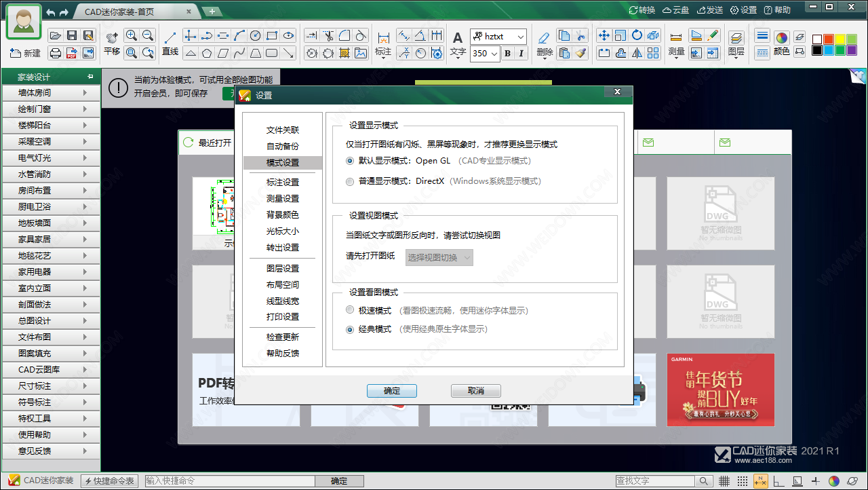Click the trim scissors tool icon

(x=328, y=36)
